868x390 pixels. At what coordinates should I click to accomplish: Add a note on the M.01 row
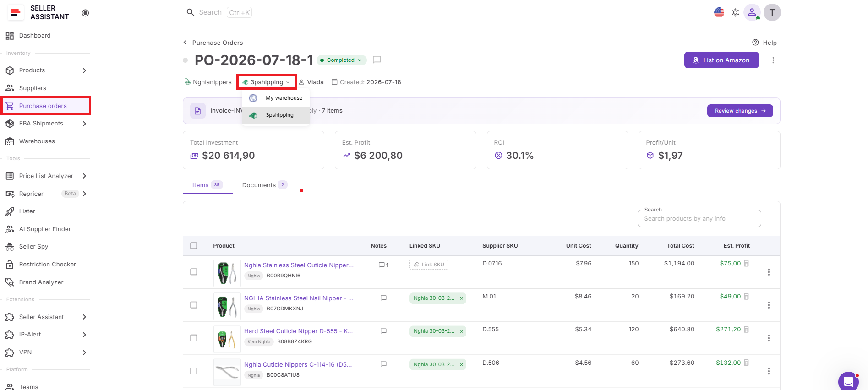[x=383, y=298]
